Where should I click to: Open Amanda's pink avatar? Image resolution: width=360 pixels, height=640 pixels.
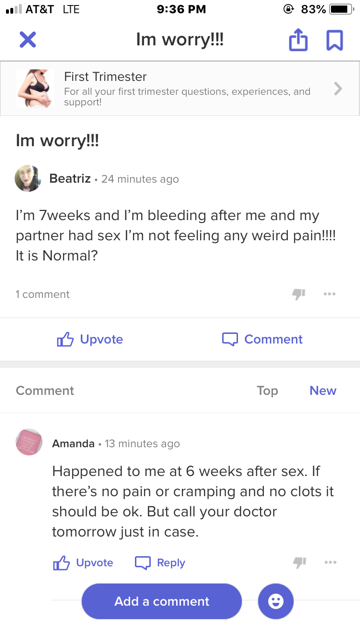pyautogui.click(x=29, y=442)
